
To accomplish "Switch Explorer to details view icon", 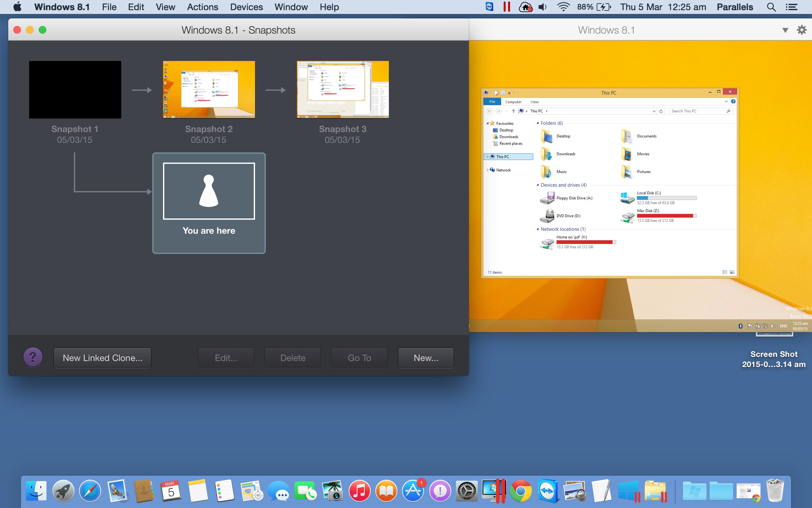I will coord(725,272).
